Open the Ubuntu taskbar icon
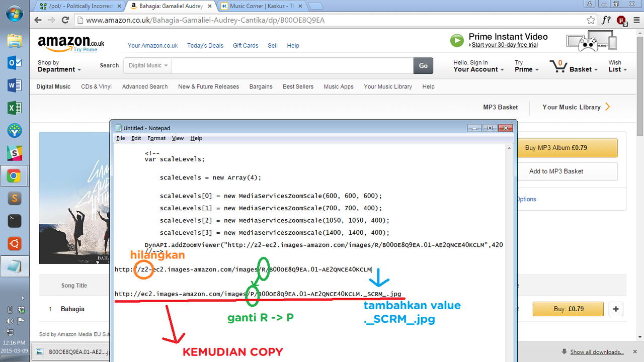 point(14,243)
